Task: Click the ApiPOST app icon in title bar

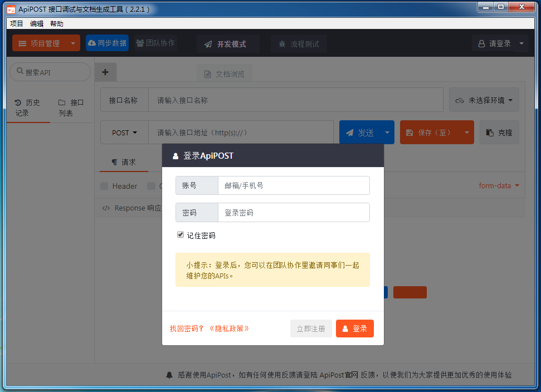Action: click(x=11, y=9)
